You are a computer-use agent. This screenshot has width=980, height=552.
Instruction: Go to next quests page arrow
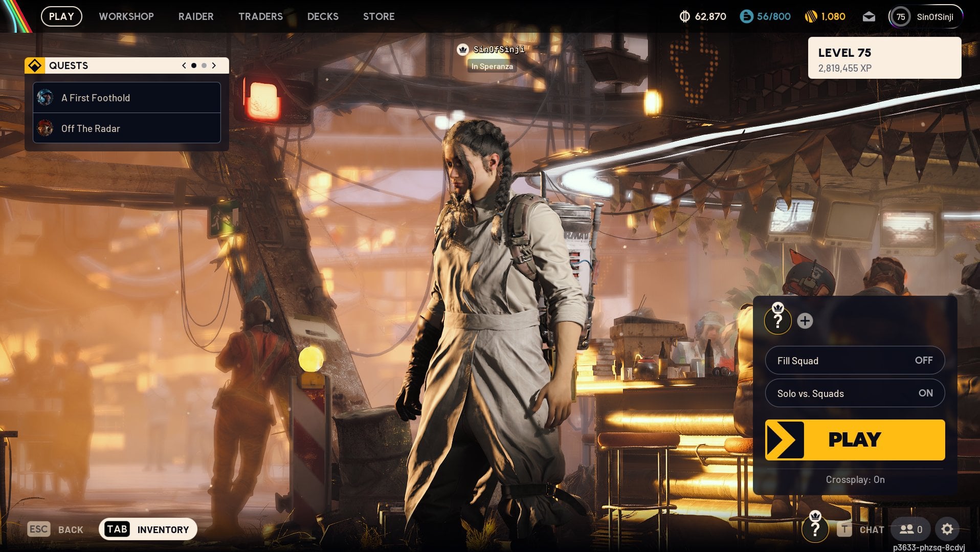214,65
